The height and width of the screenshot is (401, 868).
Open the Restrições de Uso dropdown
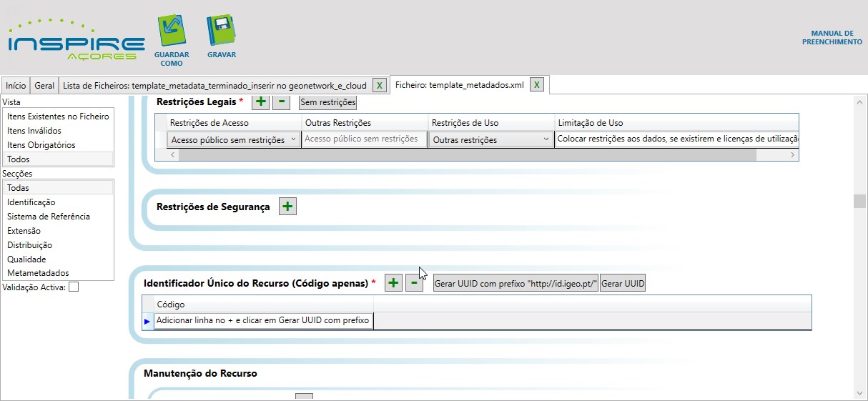(x=546, y=140)
